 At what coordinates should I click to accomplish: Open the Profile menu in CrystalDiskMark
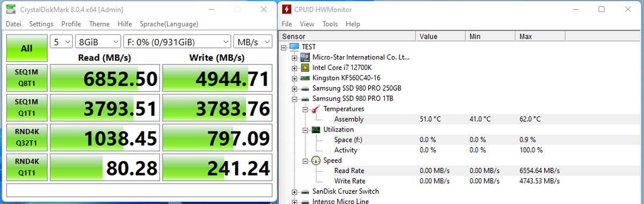71,24
